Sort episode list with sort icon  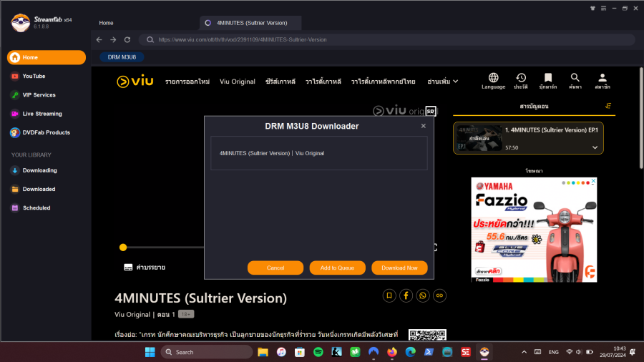tap(608, 106)
